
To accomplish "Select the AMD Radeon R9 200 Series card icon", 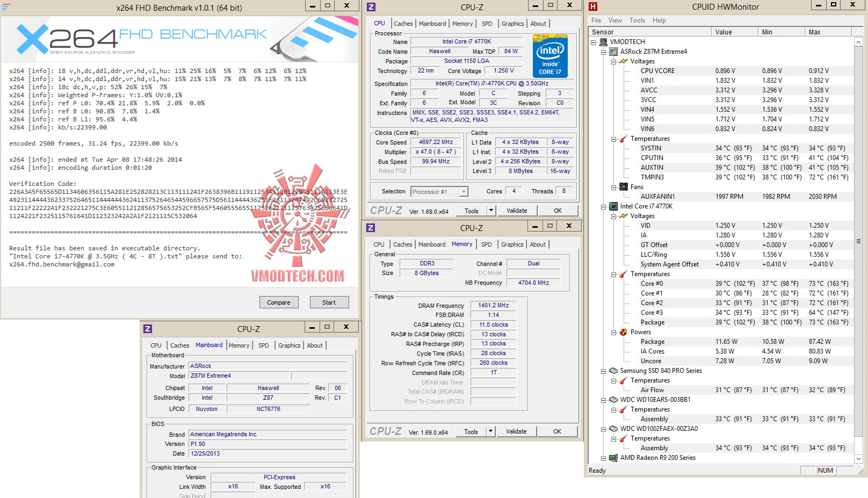I will point(613,458).
